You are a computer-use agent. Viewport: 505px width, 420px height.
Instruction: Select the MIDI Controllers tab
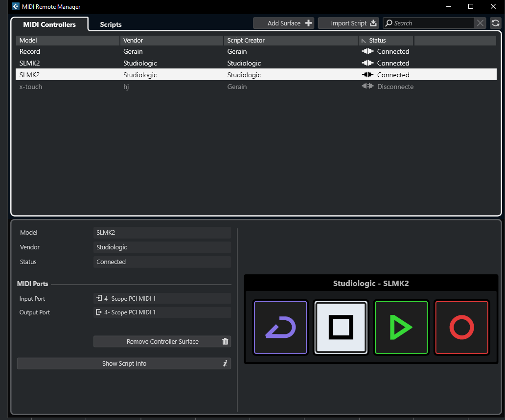(49, 24)
